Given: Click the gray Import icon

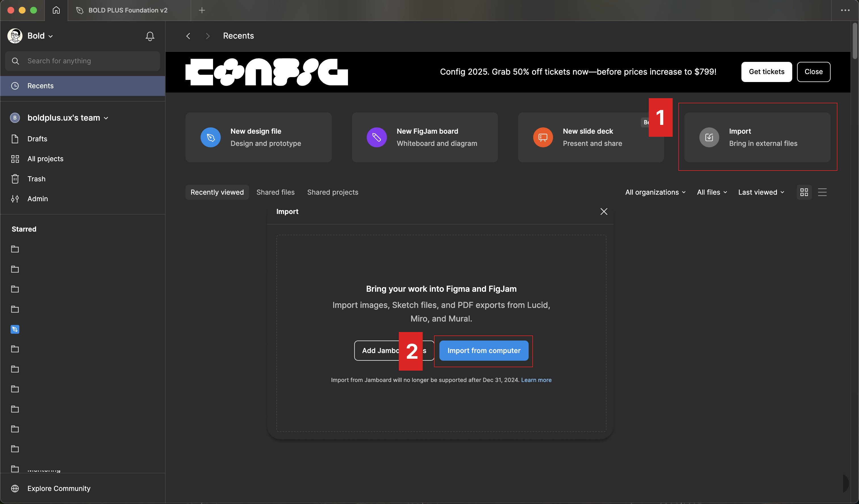Looking at the screenshot, I should click(709, 137).
